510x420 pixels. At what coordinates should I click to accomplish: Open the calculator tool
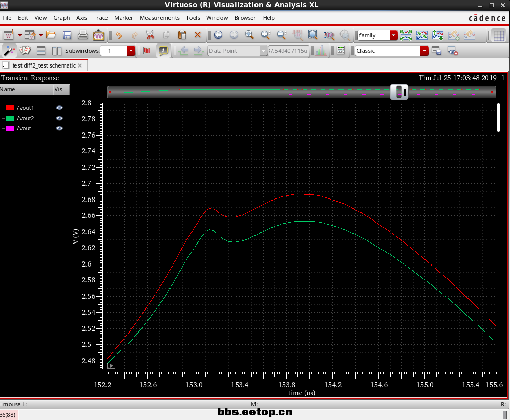coord(341,50)
